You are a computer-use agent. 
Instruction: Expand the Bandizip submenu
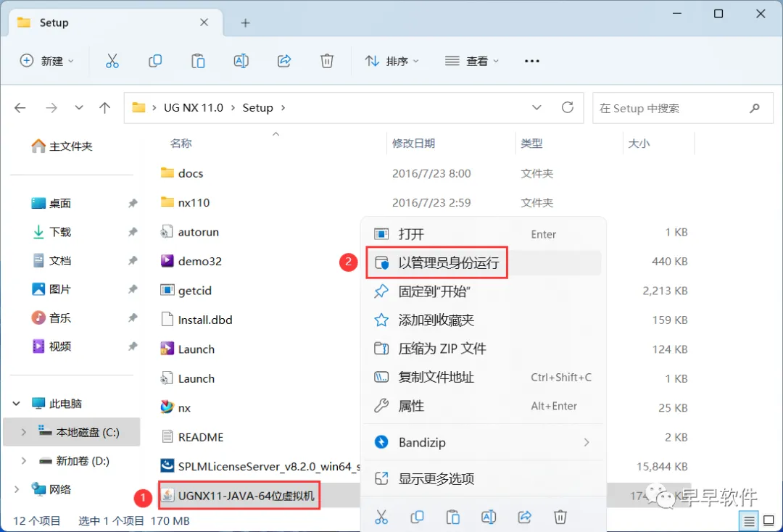tap(484, 442)
